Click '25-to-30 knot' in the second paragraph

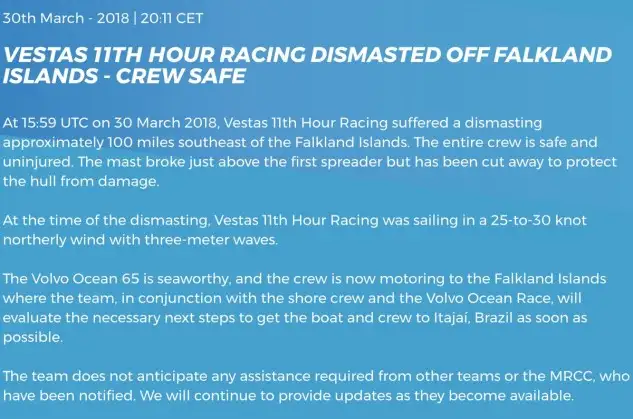[x=539, y=220]
